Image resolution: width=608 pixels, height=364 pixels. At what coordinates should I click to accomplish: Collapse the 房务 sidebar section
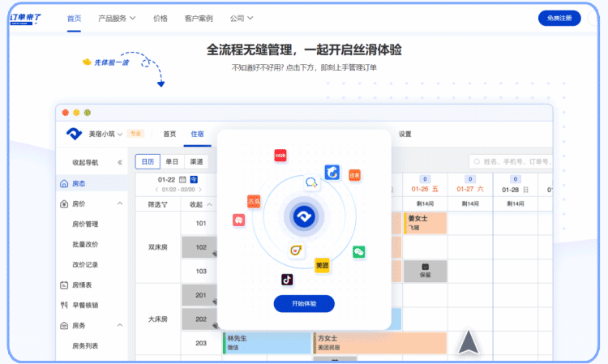click(x=120, y=325)
